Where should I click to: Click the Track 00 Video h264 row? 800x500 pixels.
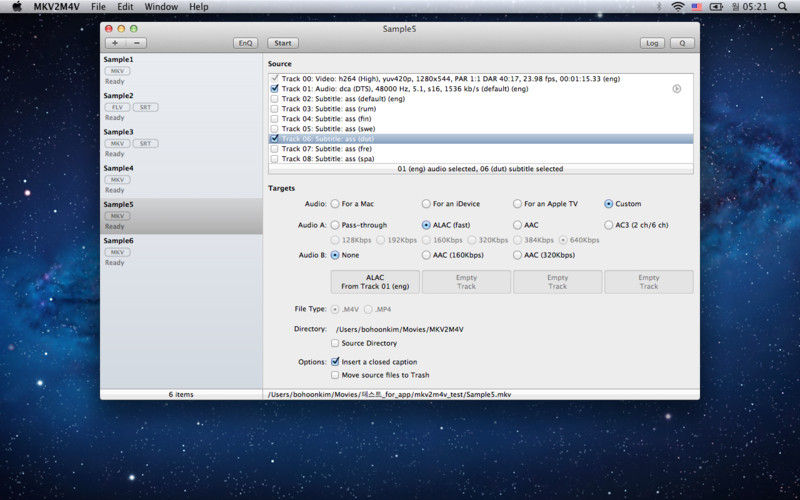click(481, 79)
